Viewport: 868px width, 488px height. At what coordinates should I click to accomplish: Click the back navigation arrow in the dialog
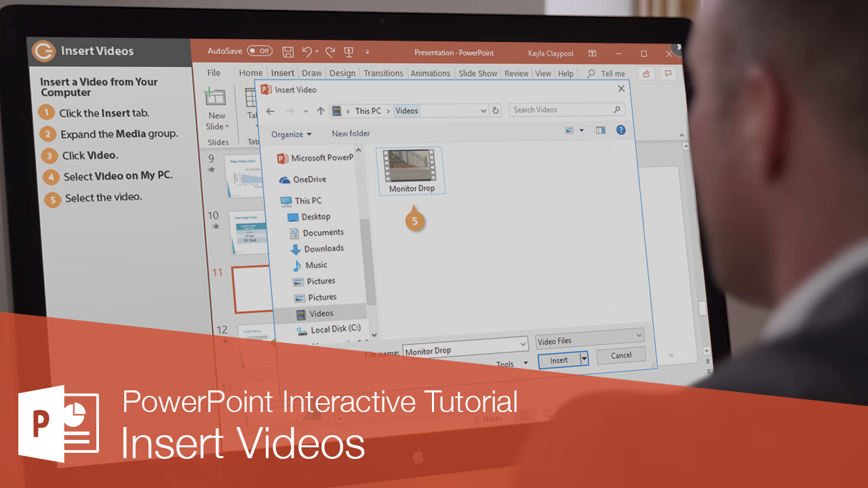(x=271, y=110)
